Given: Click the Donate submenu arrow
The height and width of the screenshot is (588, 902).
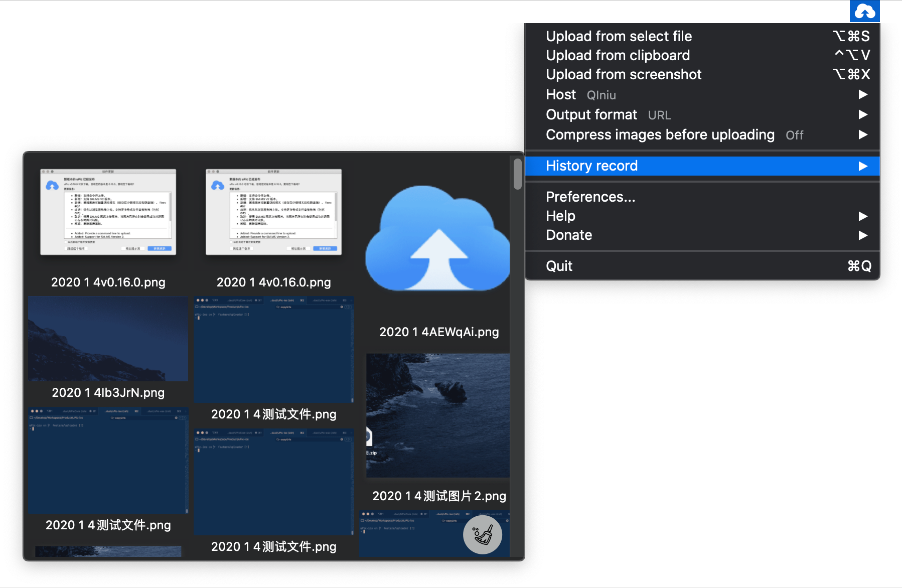Looking at the screenshot, I should tap(863, 235).
